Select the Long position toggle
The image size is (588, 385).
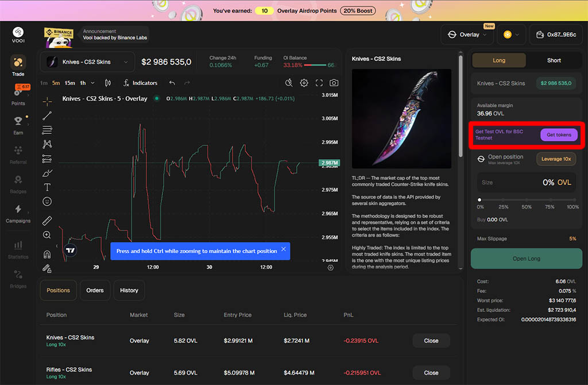pos(499,60)
